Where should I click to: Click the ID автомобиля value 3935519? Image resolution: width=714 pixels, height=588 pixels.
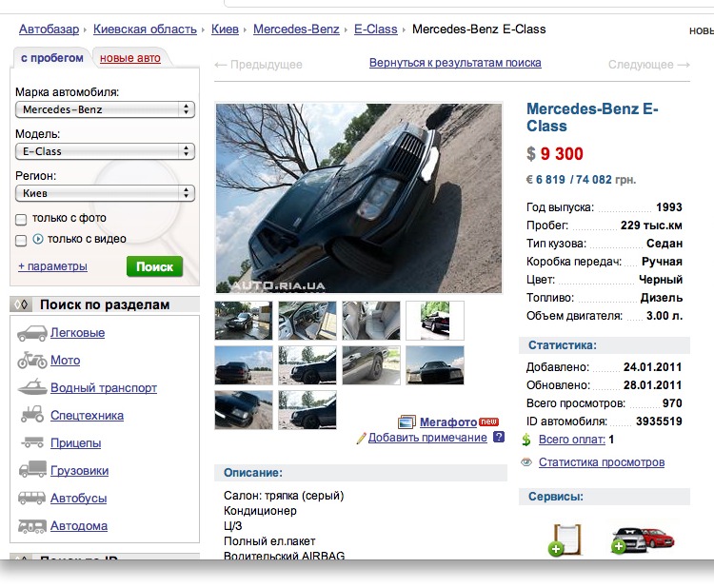(x=659, y=421)
